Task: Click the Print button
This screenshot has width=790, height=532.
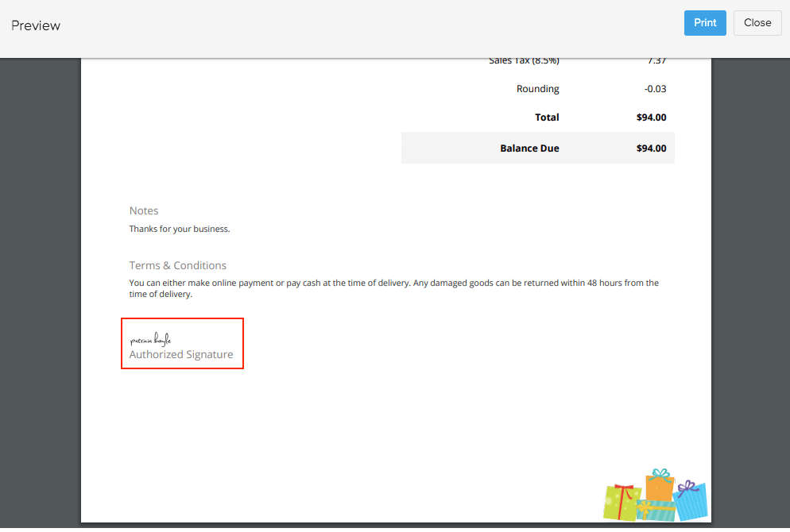Action: coord(704,23)
